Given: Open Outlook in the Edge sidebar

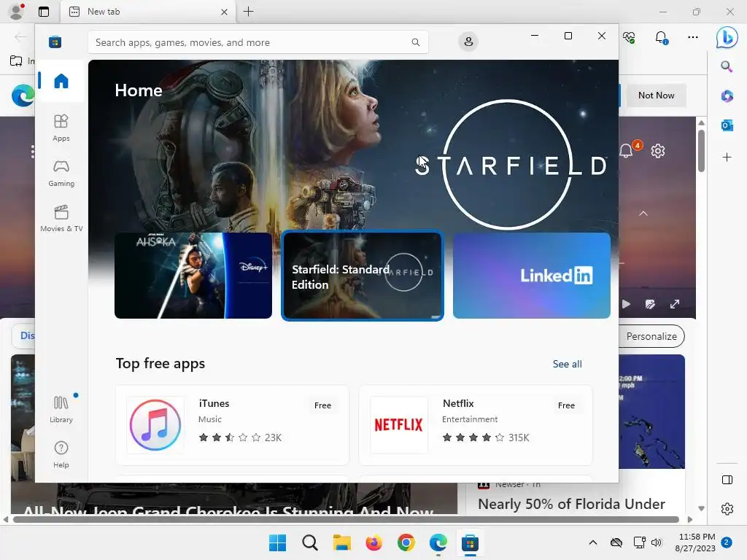Looking at the screenshot, I should 727,125.
